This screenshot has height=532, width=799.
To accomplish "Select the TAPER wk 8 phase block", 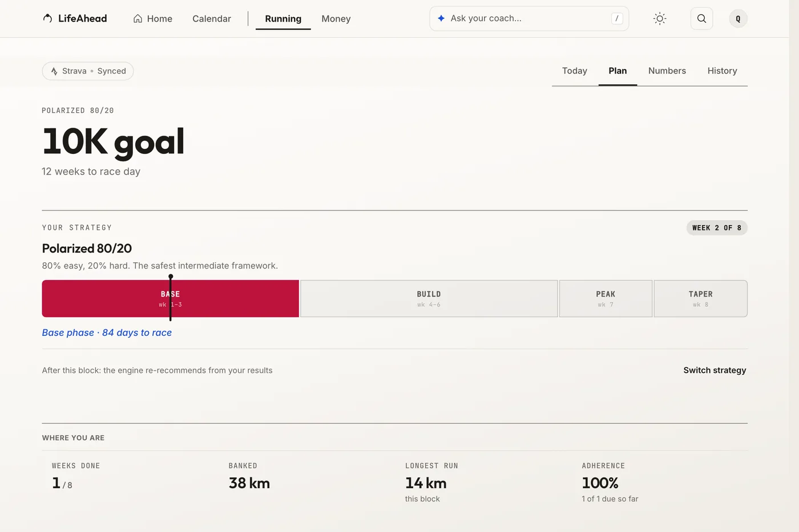I will [700, 298].
